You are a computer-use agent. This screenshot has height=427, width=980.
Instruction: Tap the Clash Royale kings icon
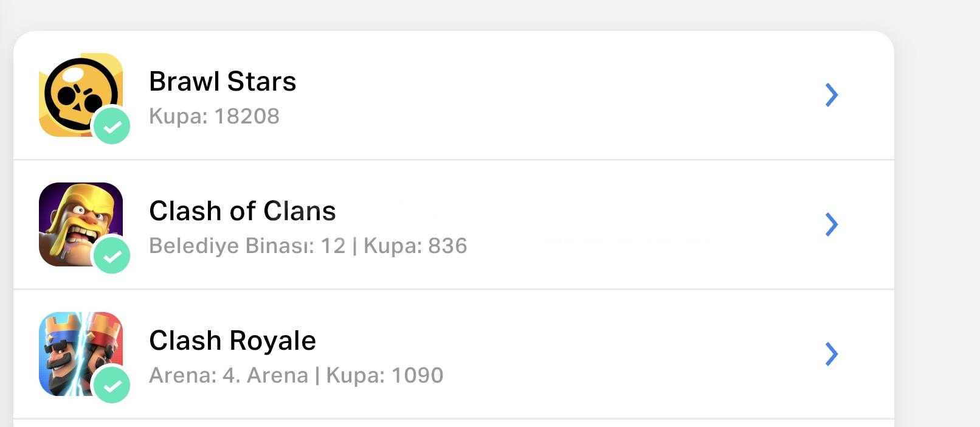pos(81,354)
